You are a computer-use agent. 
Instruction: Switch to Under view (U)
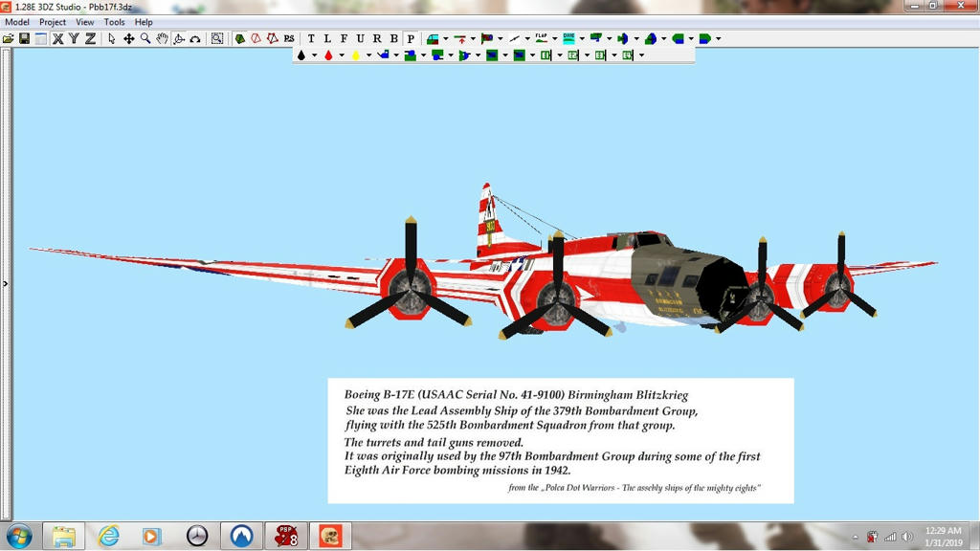point(361,38)
